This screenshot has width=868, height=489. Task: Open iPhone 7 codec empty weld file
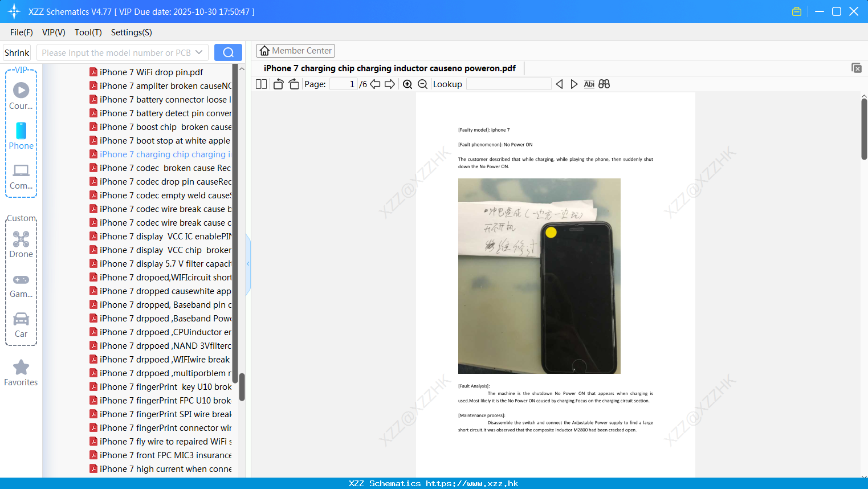tap(160, 195)
